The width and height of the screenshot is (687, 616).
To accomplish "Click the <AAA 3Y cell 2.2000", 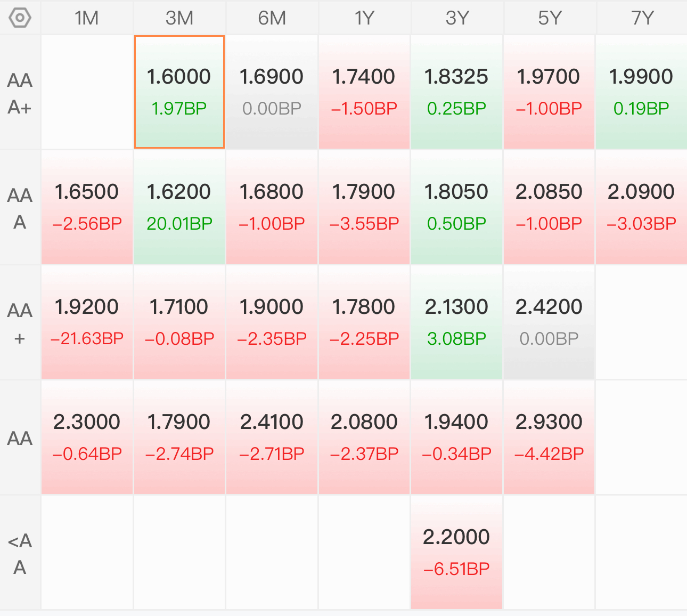I will (456, 553).
